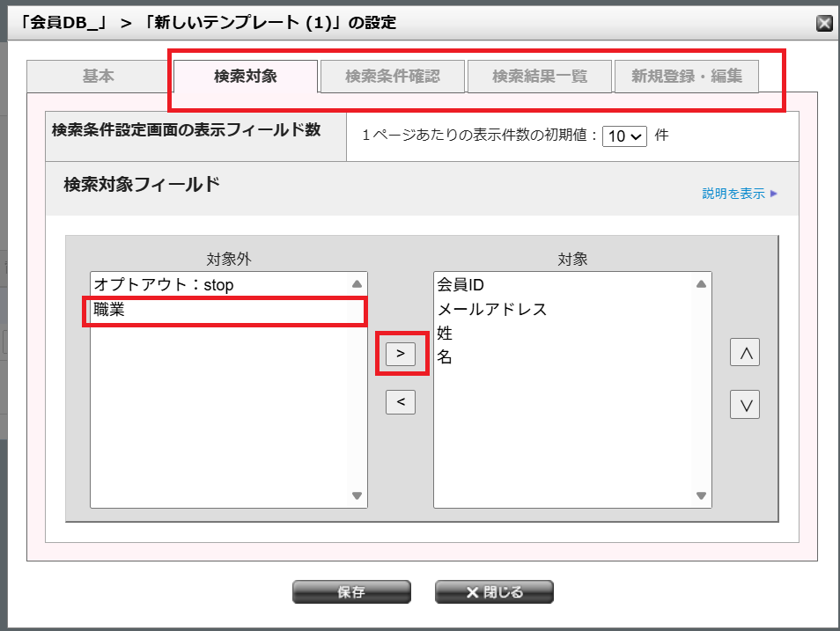The height and width of the screenshot is (631, 840).
Task: Move field down with ∨ arrow button
Action: 745,405
